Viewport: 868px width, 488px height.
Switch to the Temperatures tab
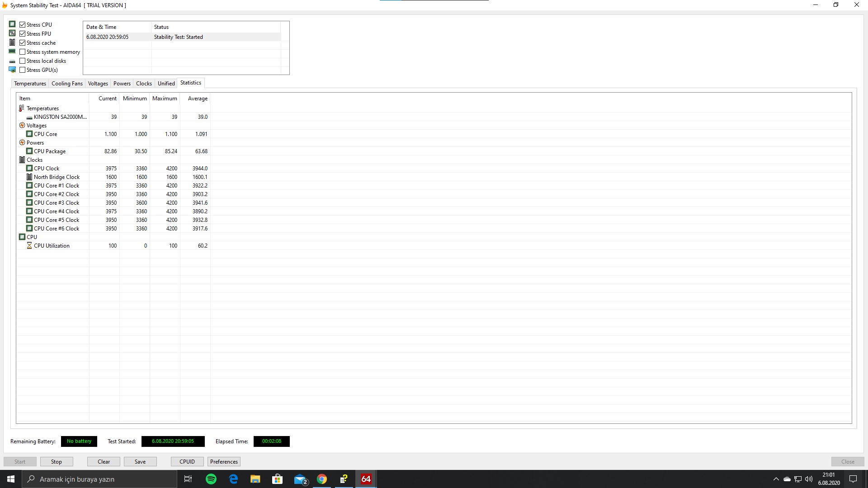pos(30,84)
